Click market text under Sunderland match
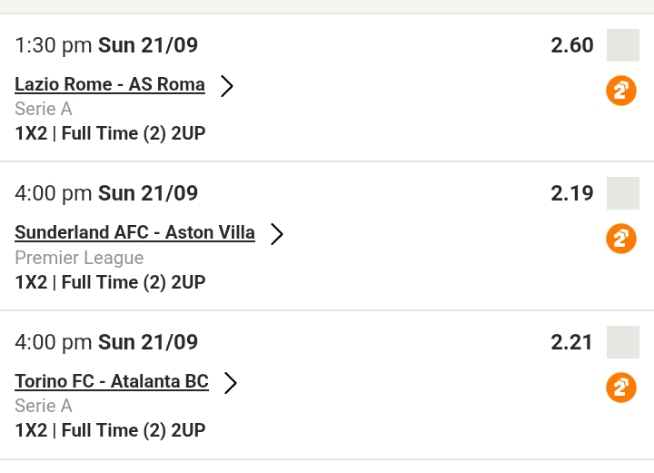 click(110, 282)
